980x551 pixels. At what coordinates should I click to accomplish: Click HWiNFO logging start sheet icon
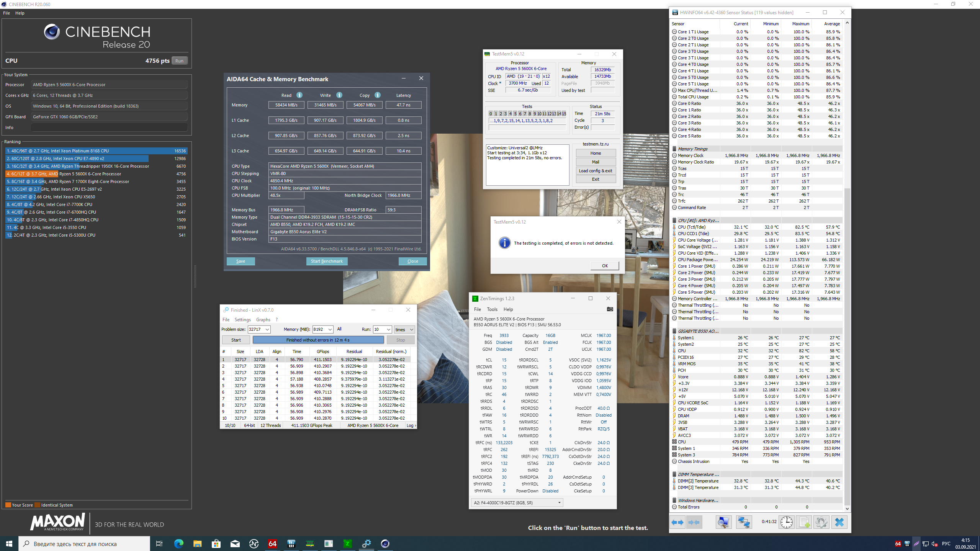click(803, 522)
